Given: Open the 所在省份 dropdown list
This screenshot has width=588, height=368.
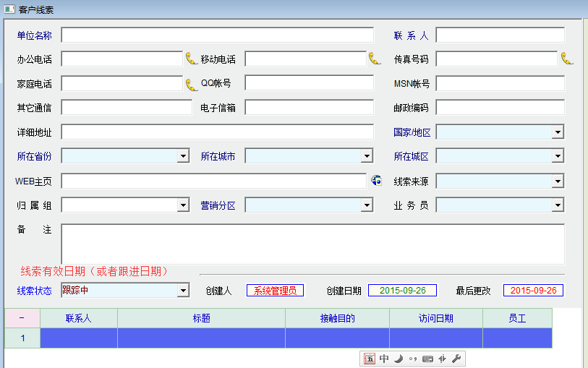Looking at the screenshot, I should click(x=183, y=156).
